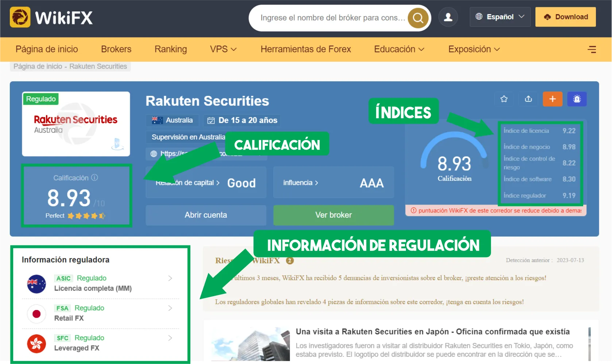Open Relación de capital details
The image size is (612, 364).
click(x=206, y=182)
